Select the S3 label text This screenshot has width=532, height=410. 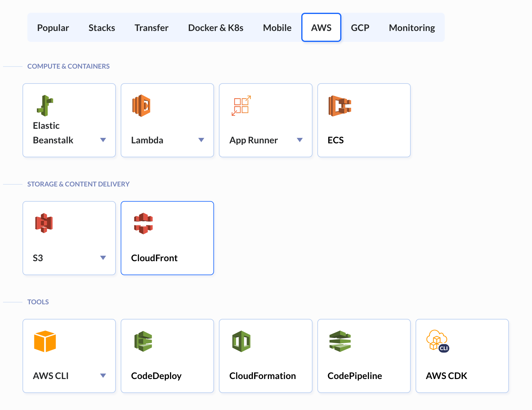(38, 258)
